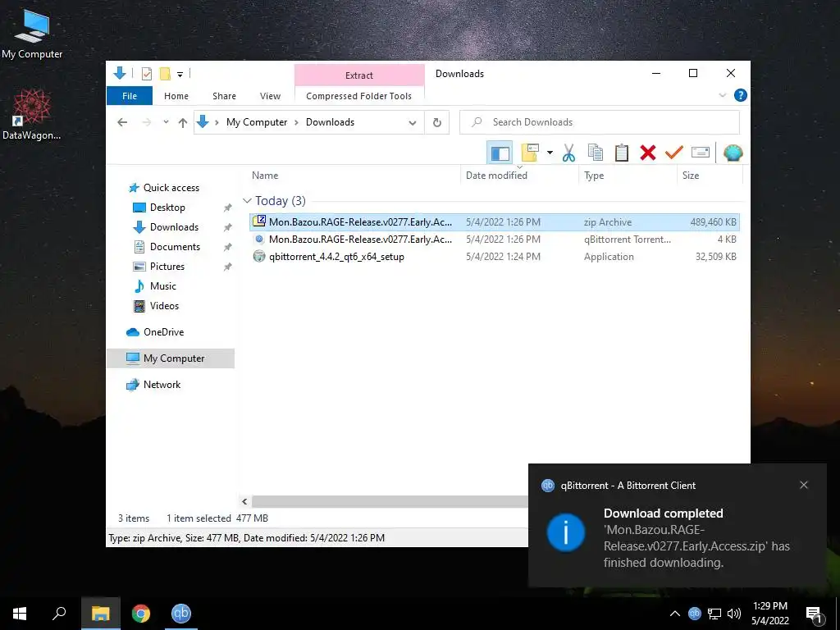
Task: Open Chrome from the taskbar
Action: tap(141, 614)
